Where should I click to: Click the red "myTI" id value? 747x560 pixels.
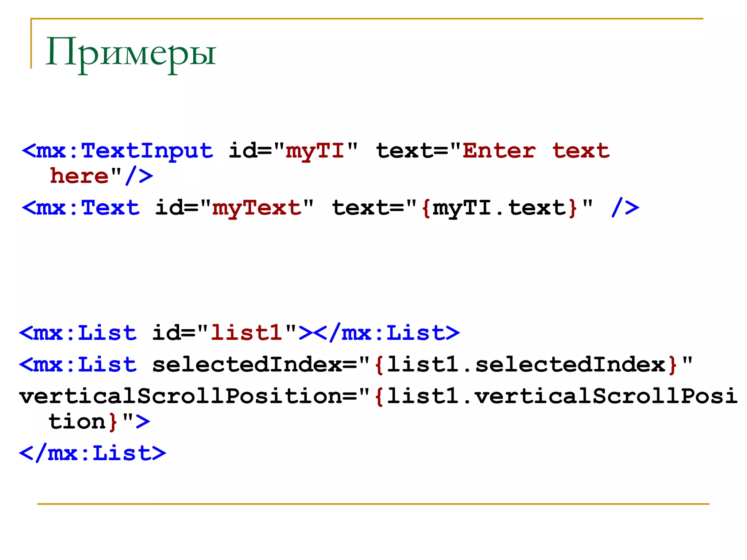click(x=315, y=151)
